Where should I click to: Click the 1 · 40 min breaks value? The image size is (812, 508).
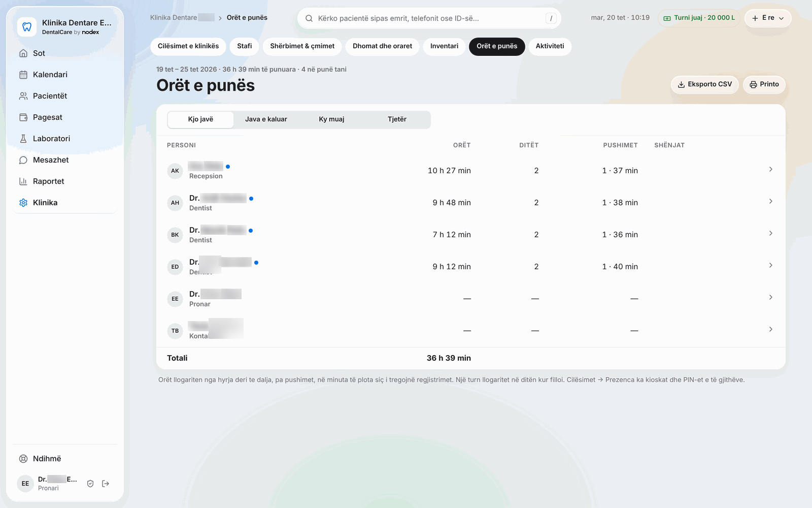620,267
